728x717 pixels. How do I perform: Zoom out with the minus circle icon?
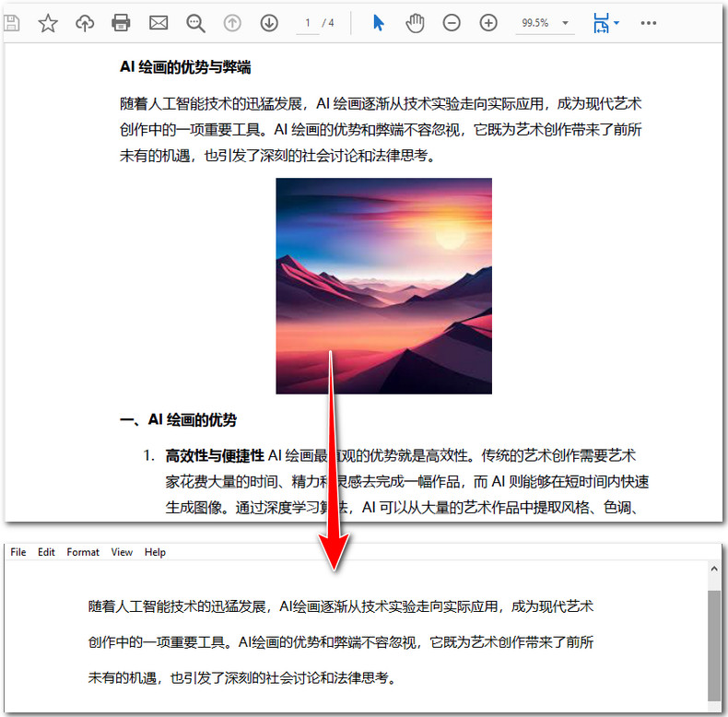[452, 23]
